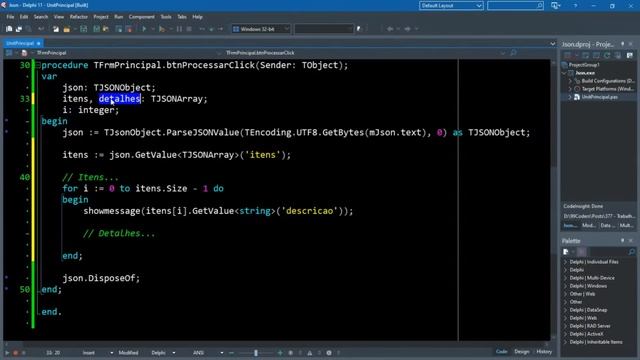Pin the Projects panel
Image resolution: width=640 pixels, height=360 pixels.
pyautogui.click(x=623, y=44)
